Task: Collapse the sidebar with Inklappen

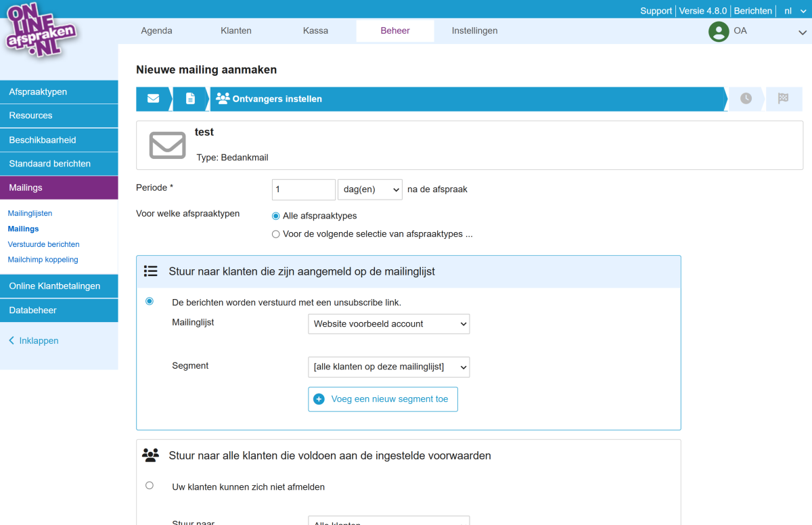Action: point(33,341)
